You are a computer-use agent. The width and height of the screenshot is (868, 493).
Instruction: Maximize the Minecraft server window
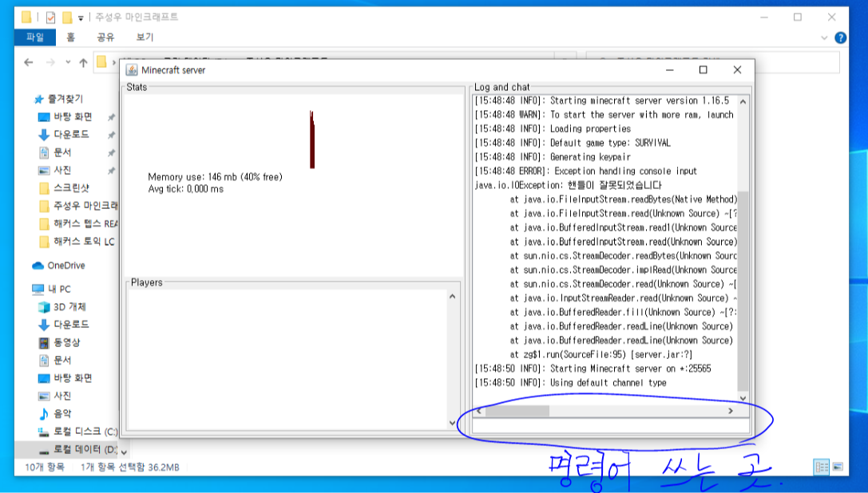point(703,69)
